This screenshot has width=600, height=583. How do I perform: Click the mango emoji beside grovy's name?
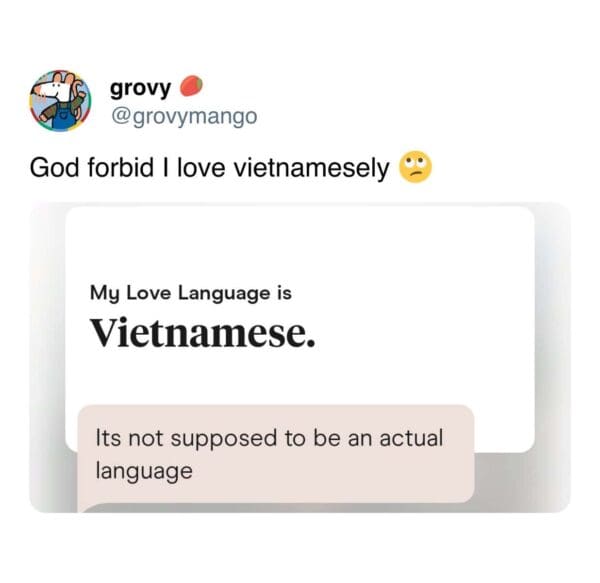191,86
